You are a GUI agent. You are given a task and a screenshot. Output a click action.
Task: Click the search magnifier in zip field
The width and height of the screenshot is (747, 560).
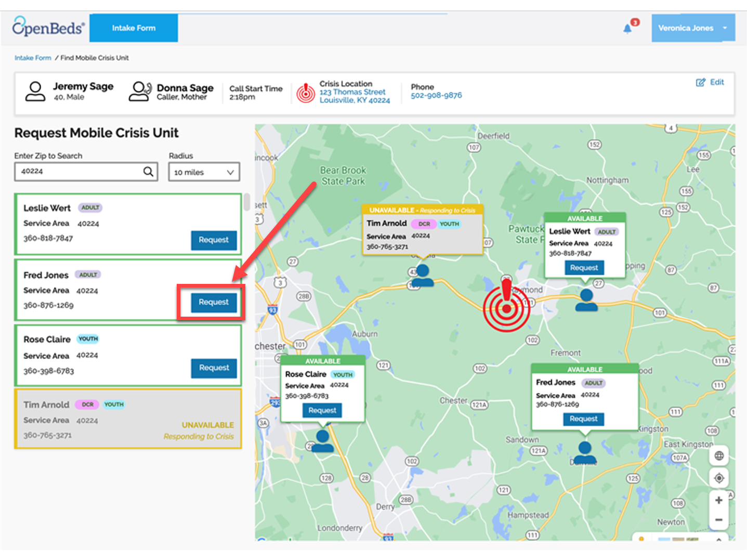tap(148, 172)
